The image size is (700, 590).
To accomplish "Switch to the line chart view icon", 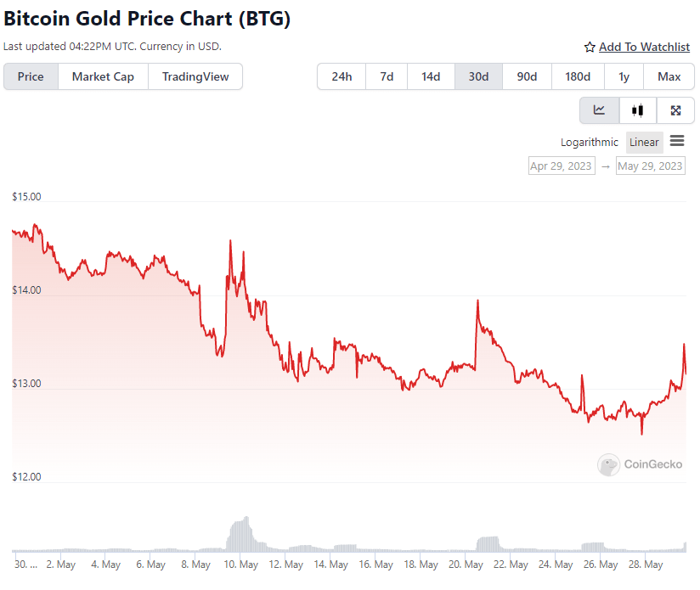I will tap(599, 110).
